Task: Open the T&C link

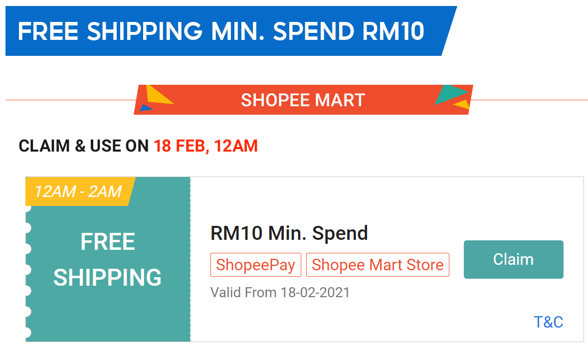Action: (x=548, y=322)
